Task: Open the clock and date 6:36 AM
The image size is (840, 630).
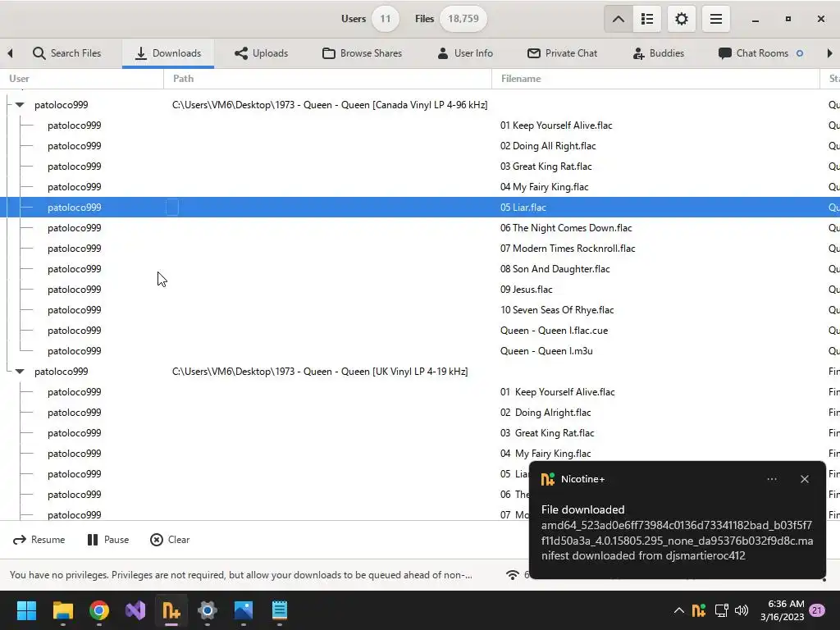Action: coord(782,610)
